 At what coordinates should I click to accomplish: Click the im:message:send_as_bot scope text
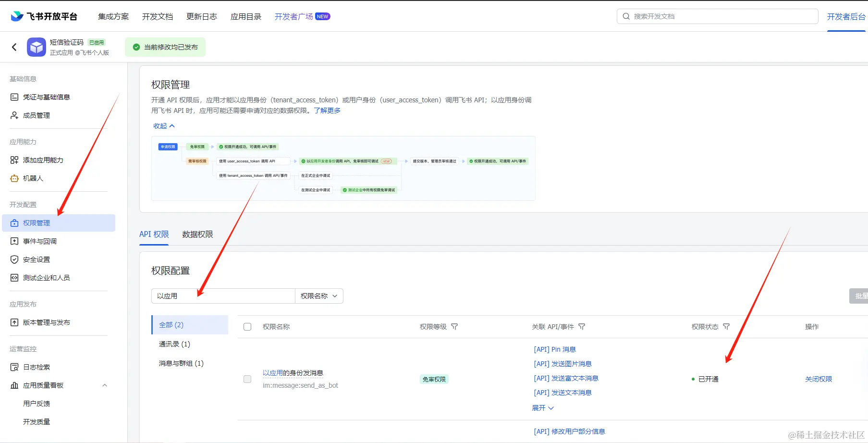[x=300, y=385]
